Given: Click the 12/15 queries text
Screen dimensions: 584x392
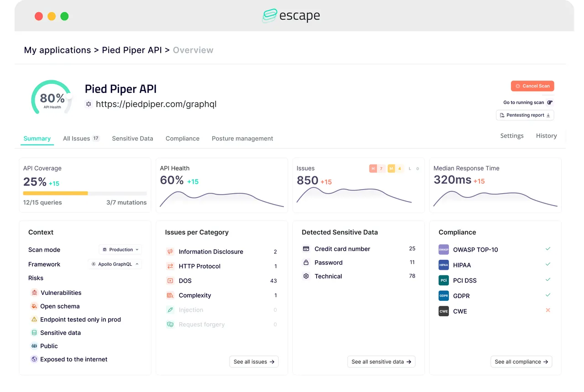Looking at the screenshot, I should pos(42,202).
